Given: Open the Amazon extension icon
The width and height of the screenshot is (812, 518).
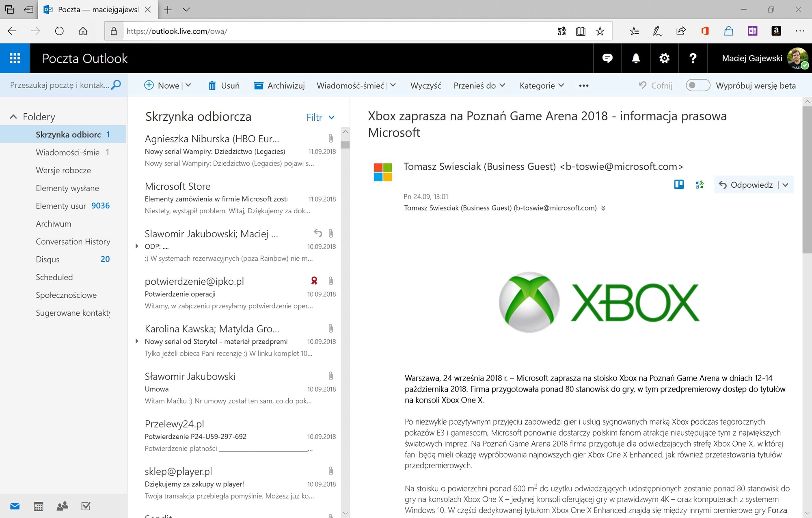Looking at the screenshot, I should [776, 31].
